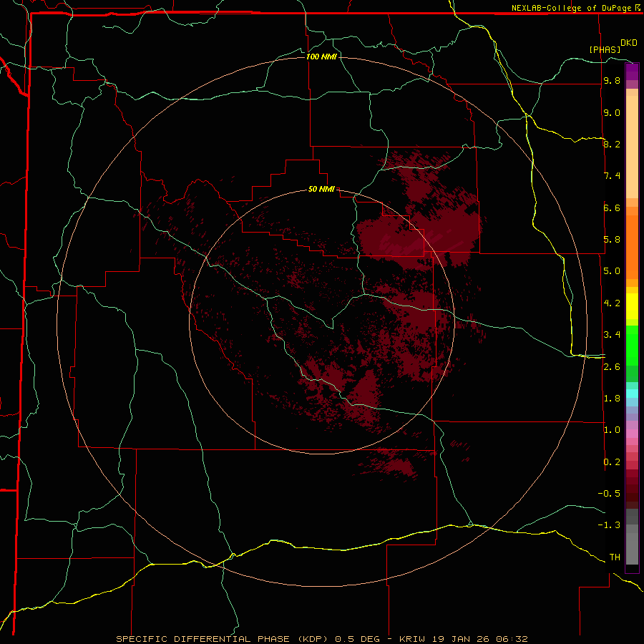
Task: Click the gray segment at color bar bottom
Action: [632, 548]
